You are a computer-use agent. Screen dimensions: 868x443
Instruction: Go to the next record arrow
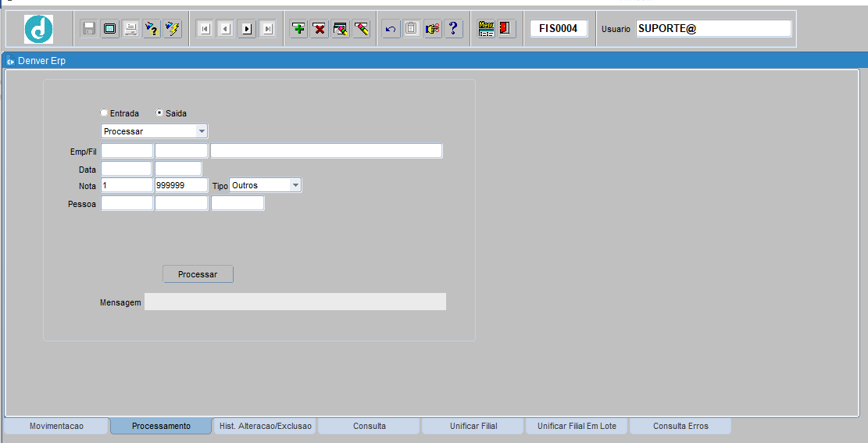click(x=247, y=29)
